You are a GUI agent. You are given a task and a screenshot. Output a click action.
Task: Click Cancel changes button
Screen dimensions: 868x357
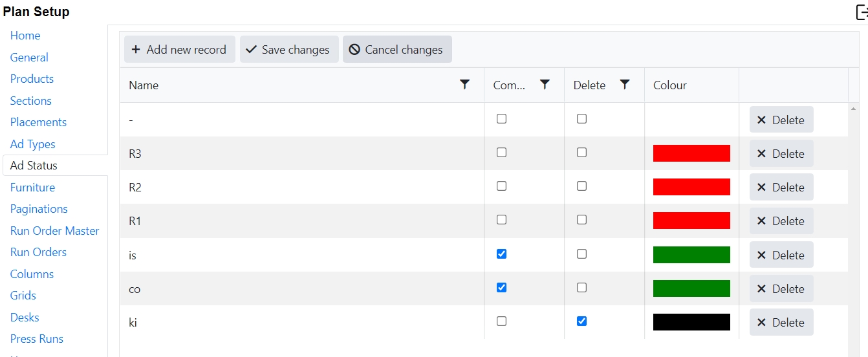pyautogui.click(x=396, y=50)
